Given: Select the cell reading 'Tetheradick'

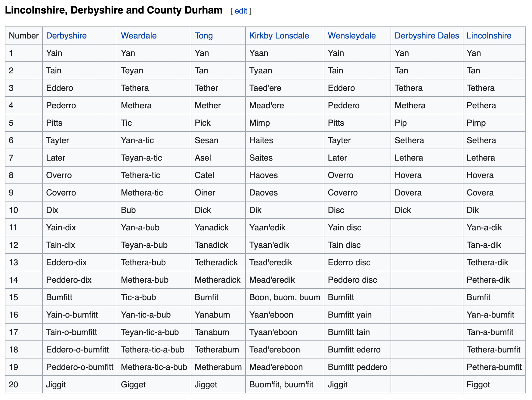Looking at the screenshot, I should click(x=218, y=263).
